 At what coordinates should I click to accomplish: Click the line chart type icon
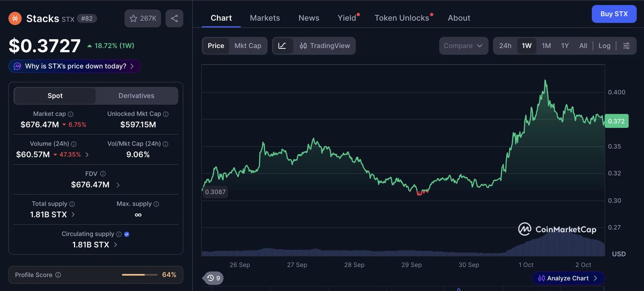[x=282, y=46]
